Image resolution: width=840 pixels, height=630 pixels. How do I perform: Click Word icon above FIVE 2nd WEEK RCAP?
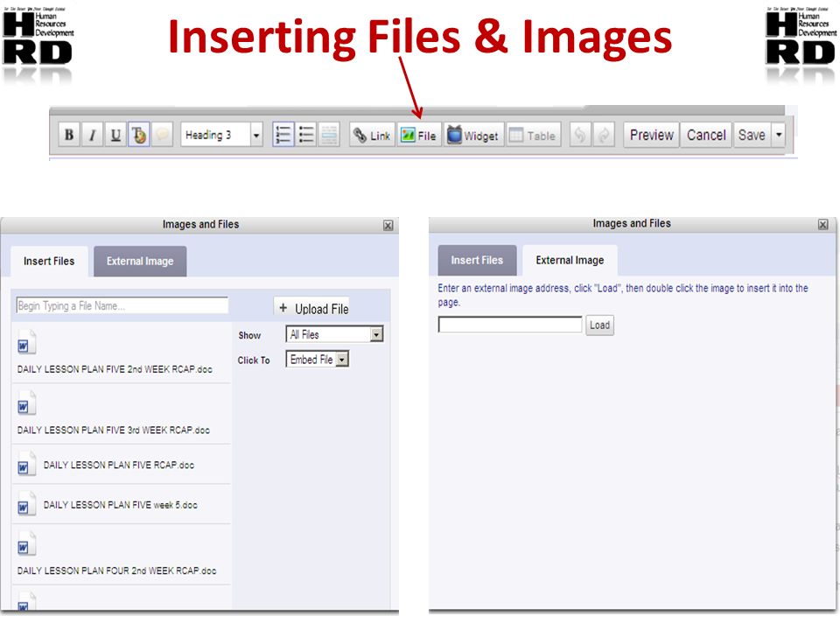coord(26,342)
